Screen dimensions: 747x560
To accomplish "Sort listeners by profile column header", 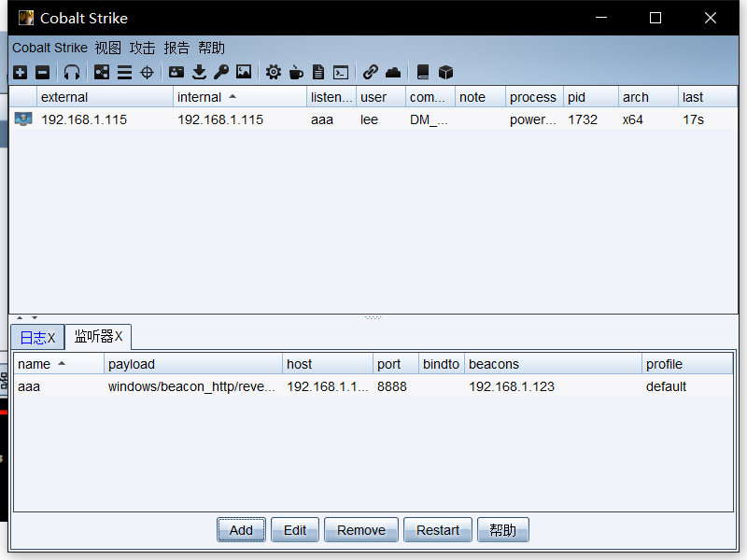I will point(687,364).
